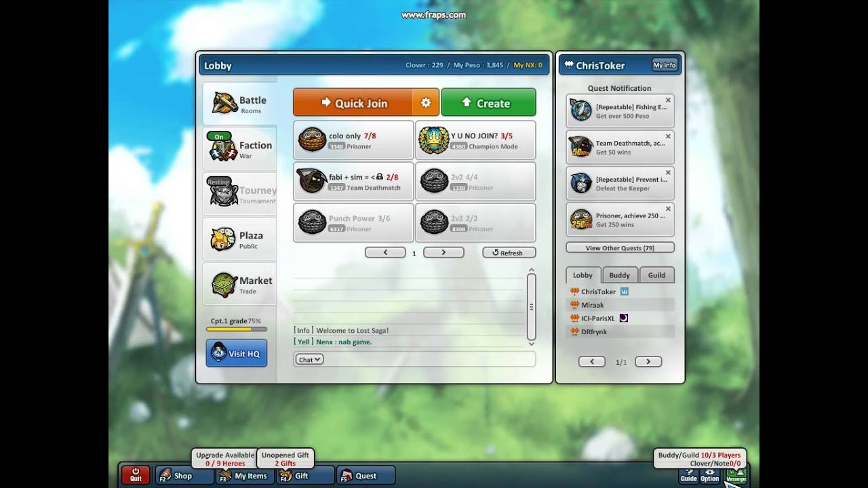The width and height of the screenshot is (868, 488).
Task: Open Team Deathmatch 50 wins quest icon
Action: pyautogui.click(x=580, y=147)
